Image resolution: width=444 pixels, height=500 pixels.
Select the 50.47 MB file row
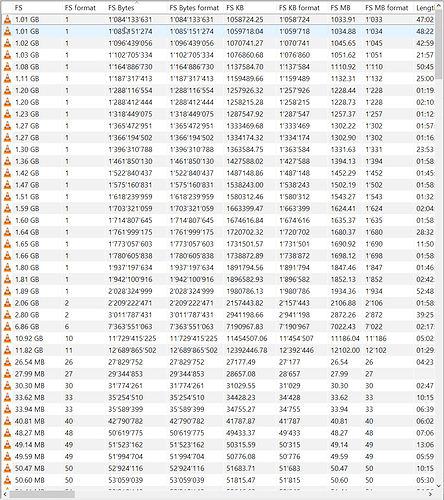pyautogui.click(x=218, y=469)
